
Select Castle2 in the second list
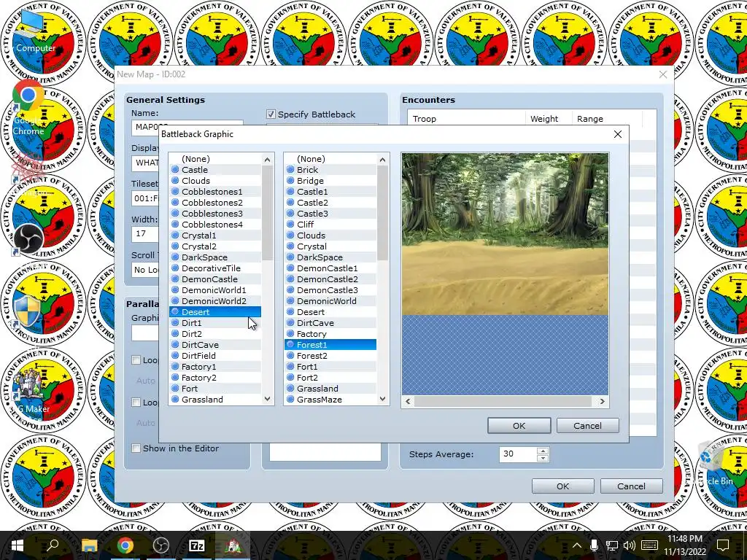(330, 203)
